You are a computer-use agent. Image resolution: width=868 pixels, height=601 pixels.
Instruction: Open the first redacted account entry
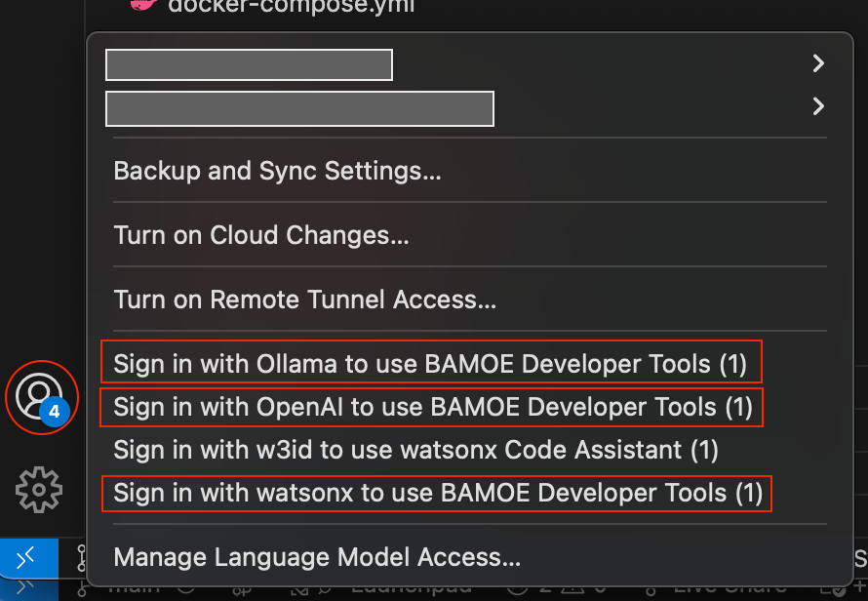tap(249, 64)
